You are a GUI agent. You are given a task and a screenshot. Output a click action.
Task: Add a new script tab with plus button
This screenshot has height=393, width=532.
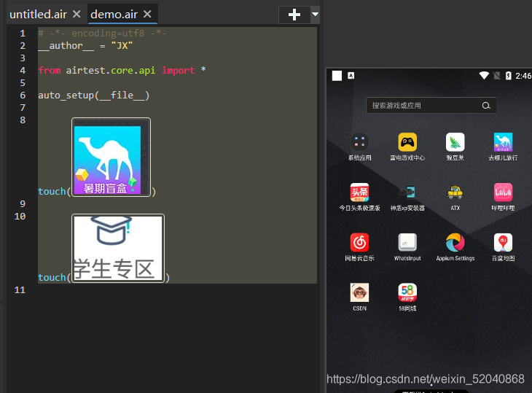294,15
